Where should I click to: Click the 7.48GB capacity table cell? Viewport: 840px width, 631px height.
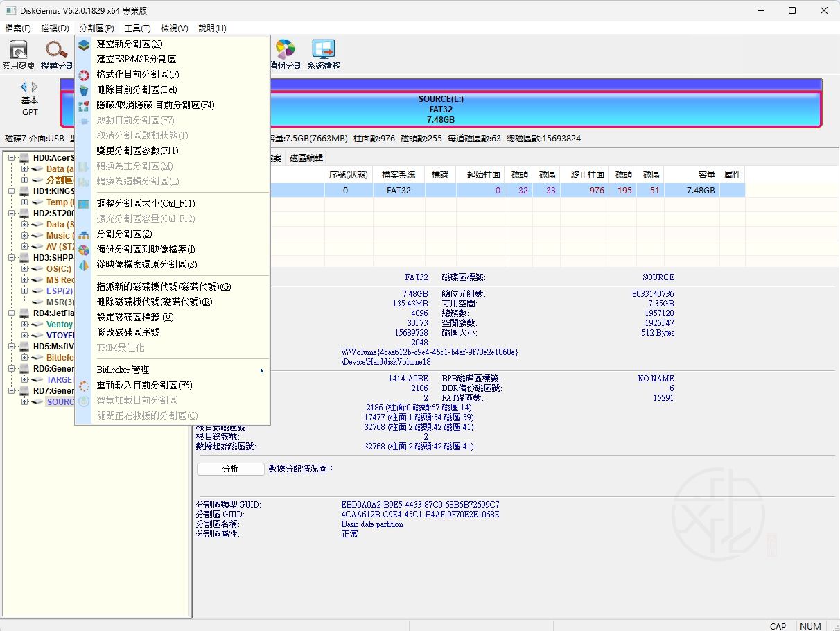click(x=692, y=190)
